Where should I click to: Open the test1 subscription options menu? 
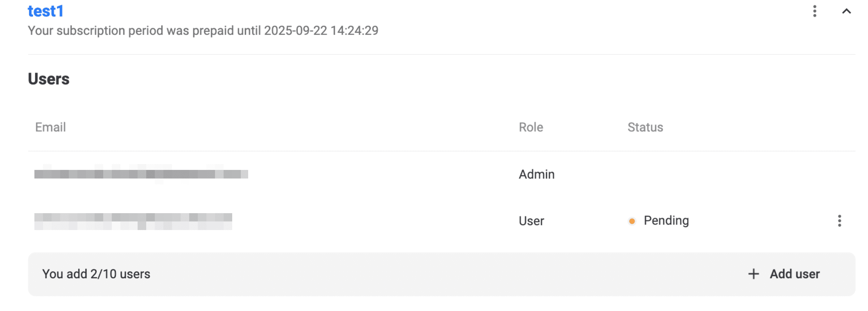point(815,11)
